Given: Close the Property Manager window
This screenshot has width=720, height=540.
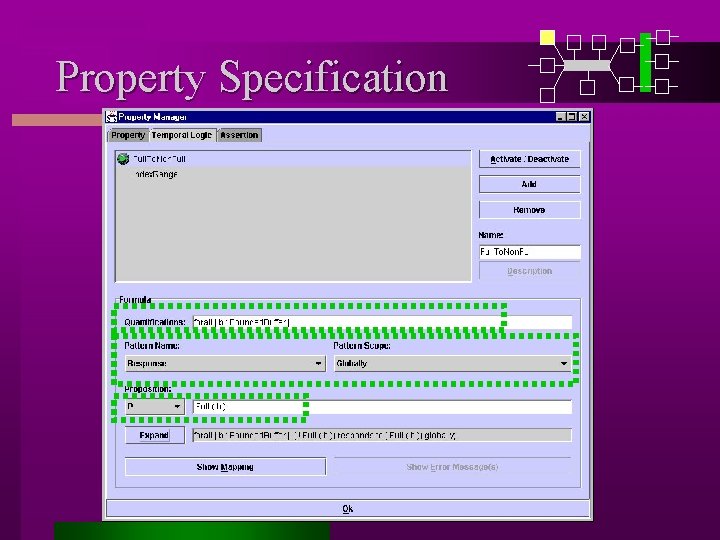Looking at the screenshot, I should pyautogui.click(x=584, y=117).
